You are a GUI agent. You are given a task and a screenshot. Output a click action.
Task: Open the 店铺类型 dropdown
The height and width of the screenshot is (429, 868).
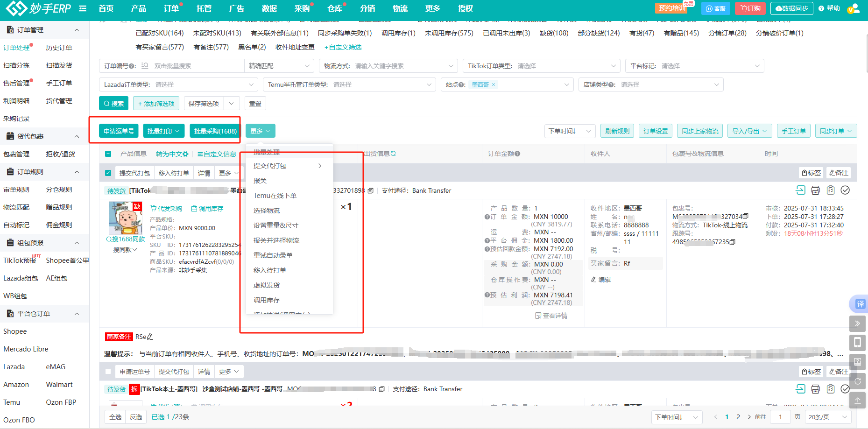(x=651, y=84)
